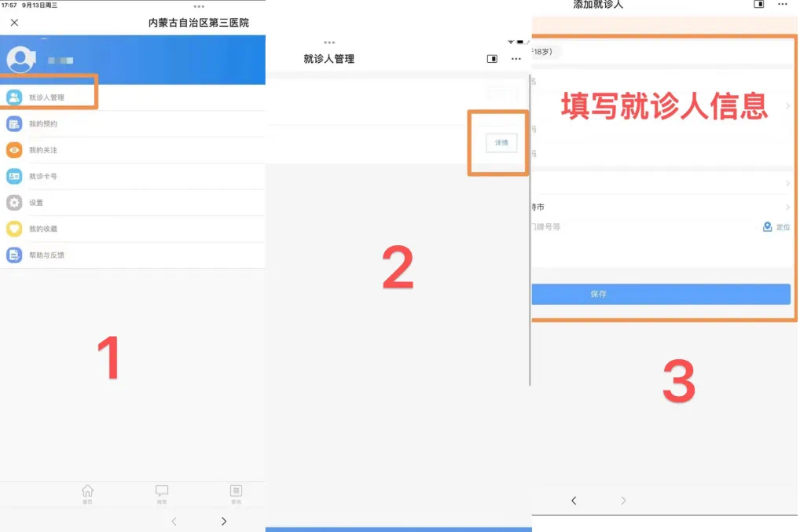This screenshot has width=800, height=532.
Task: Switch to 消息 messages tab
Action: pyautogui.click(x=162, y=493)
